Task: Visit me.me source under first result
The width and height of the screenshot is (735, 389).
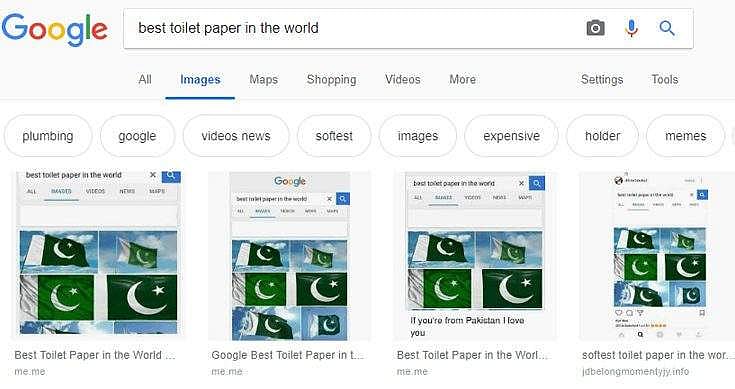Action: click(x=30, y=372)
